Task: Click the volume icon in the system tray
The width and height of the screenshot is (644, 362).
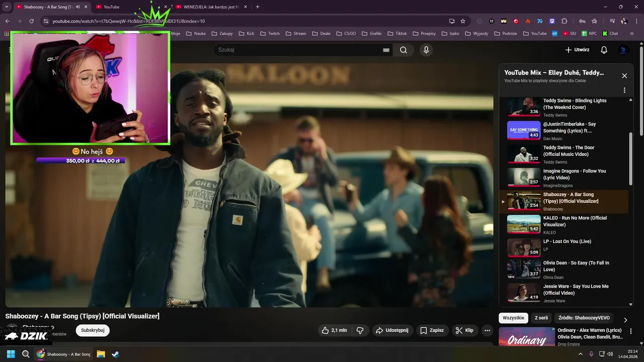Action: pos(610,354)
